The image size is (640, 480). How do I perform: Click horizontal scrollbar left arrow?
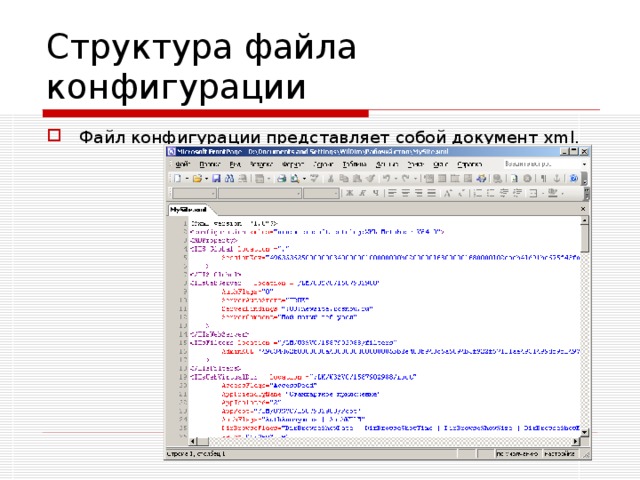tap(193, 441)
